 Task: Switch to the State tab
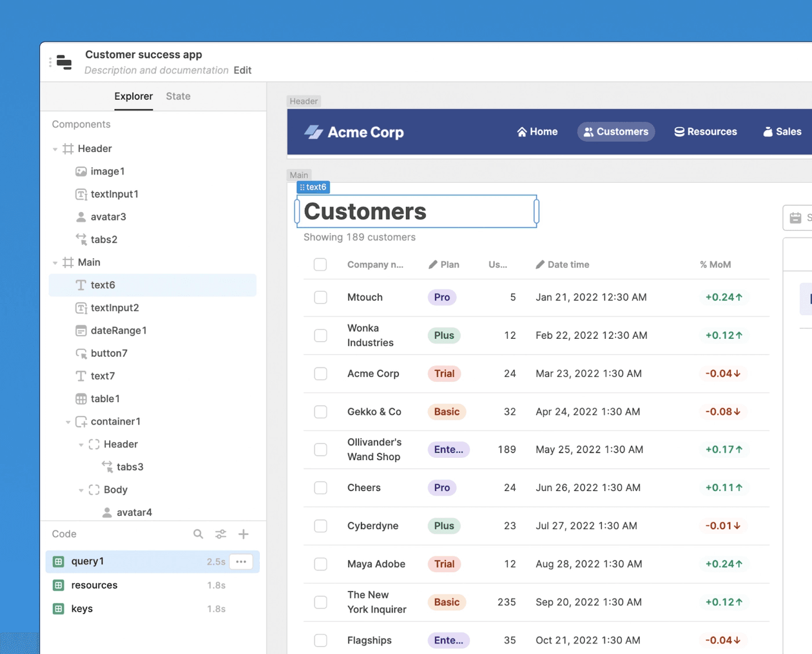pos(178,96)
